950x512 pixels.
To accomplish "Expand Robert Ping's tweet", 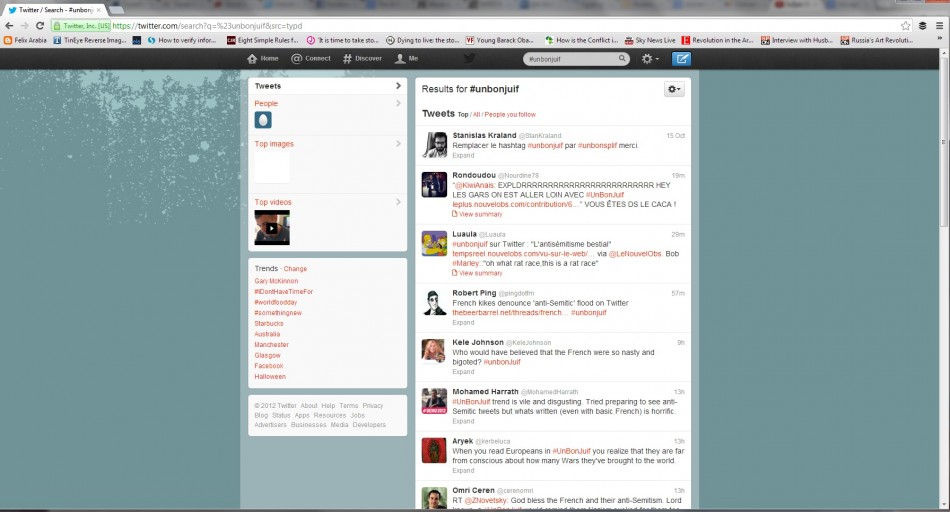I will 463,323.
